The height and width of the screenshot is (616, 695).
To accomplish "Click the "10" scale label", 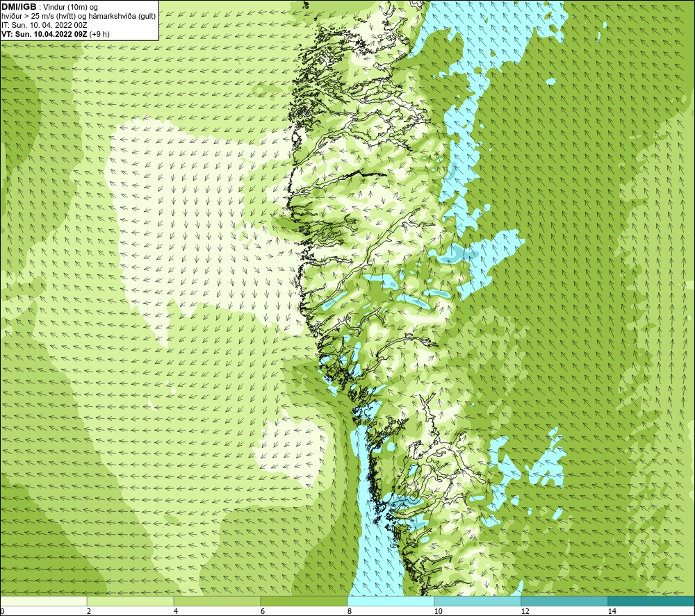I will tap(438, 611).
